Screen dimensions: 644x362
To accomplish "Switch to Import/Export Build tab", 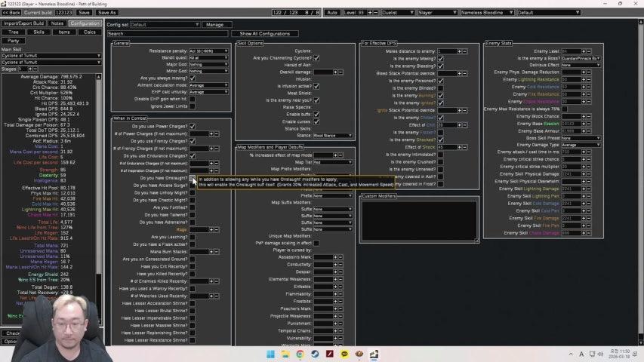I will coord(24,23).
